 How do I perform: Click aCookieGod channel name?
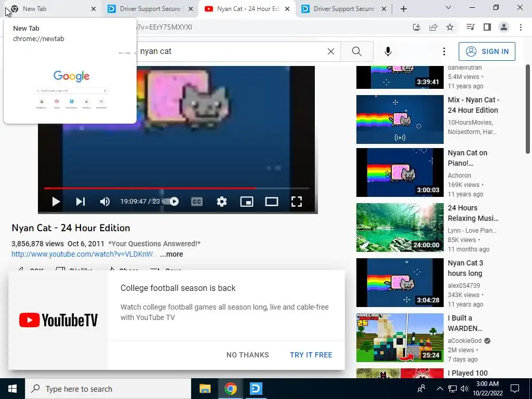click(464, 341)
